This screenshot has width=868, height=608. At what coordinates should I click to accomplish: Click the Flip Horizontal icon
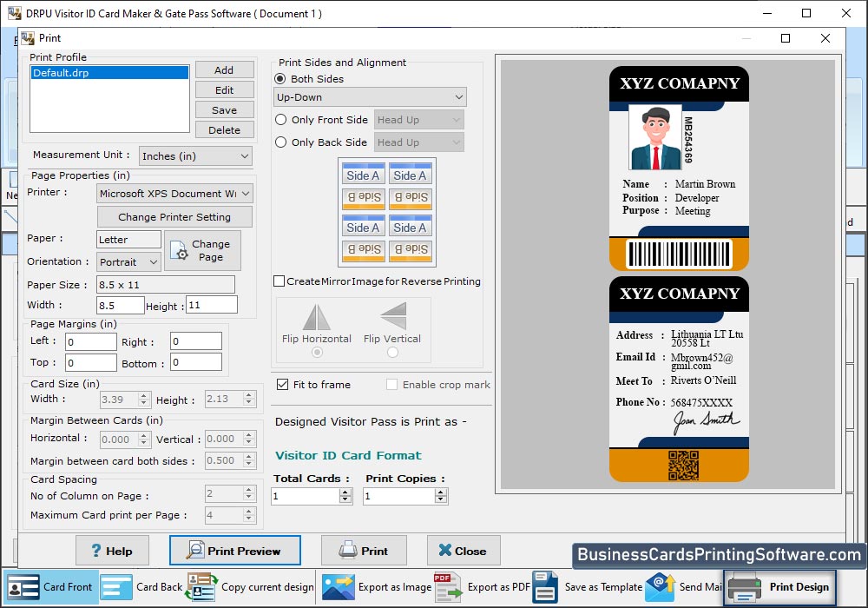[x=317, y=317]
